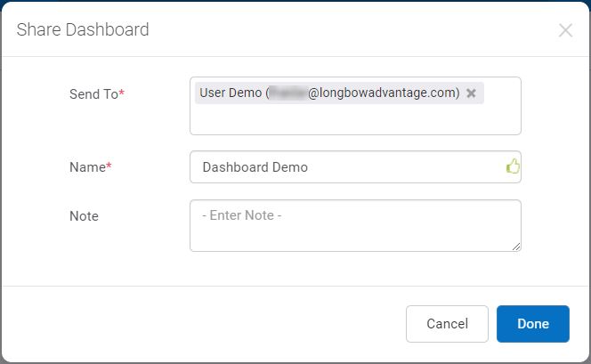The image size is (591, 364).
Task: Click the red asterisk beside Send To
Action: coord(122,93)
